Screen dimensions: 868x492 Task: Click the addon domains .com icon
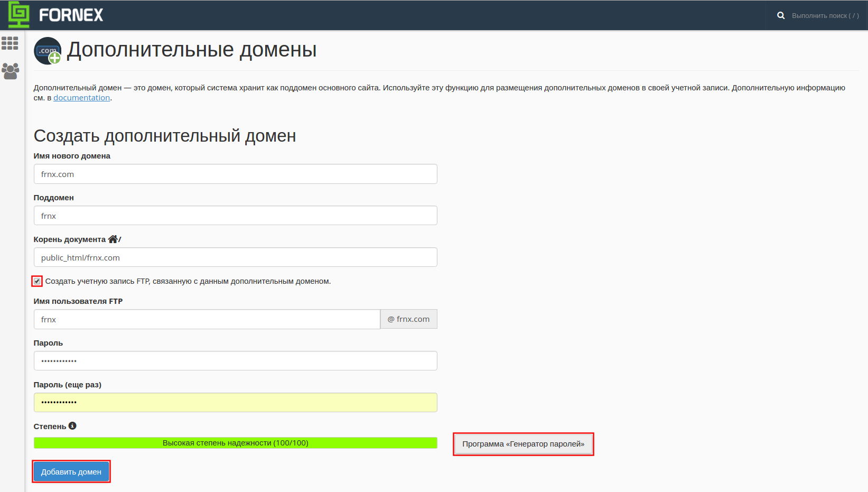pos(48,51)
